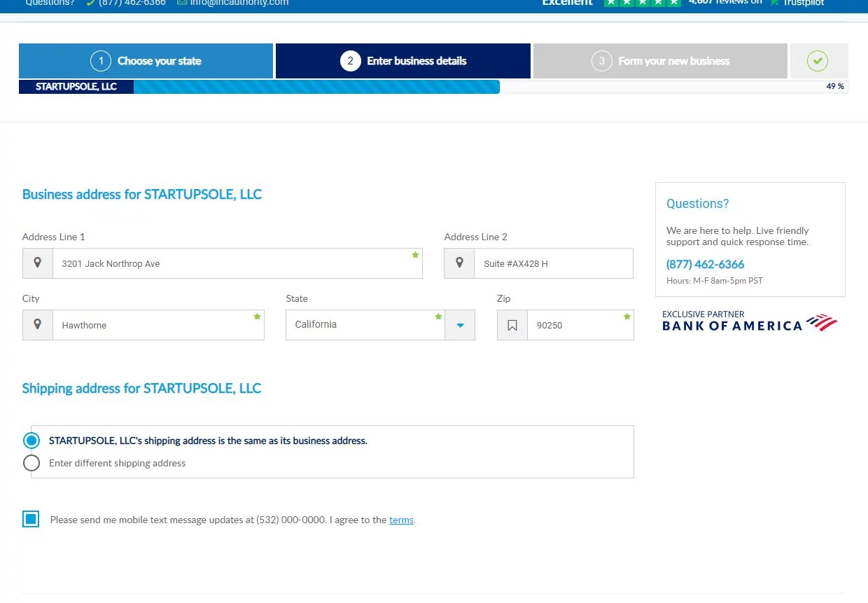Screen dimensions: 868x603
Task: Click the bookmark icon beside the Zip field
Action: (512, 325)
